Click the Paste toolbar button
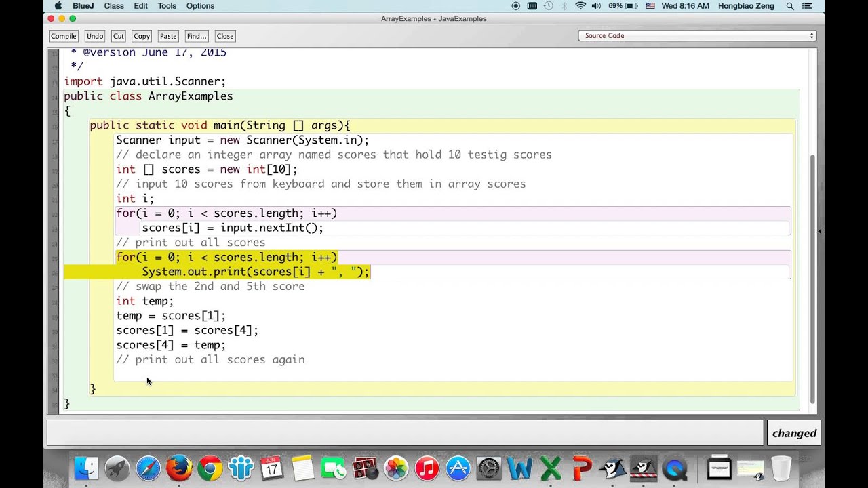Image resolution: width=868 pixels, height=488 pixels. pos(168,36)
